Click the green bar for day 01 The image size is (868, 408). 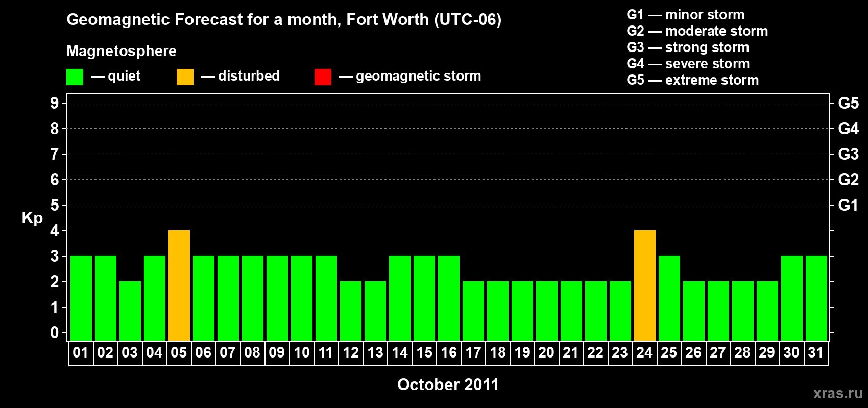(81, 298)
